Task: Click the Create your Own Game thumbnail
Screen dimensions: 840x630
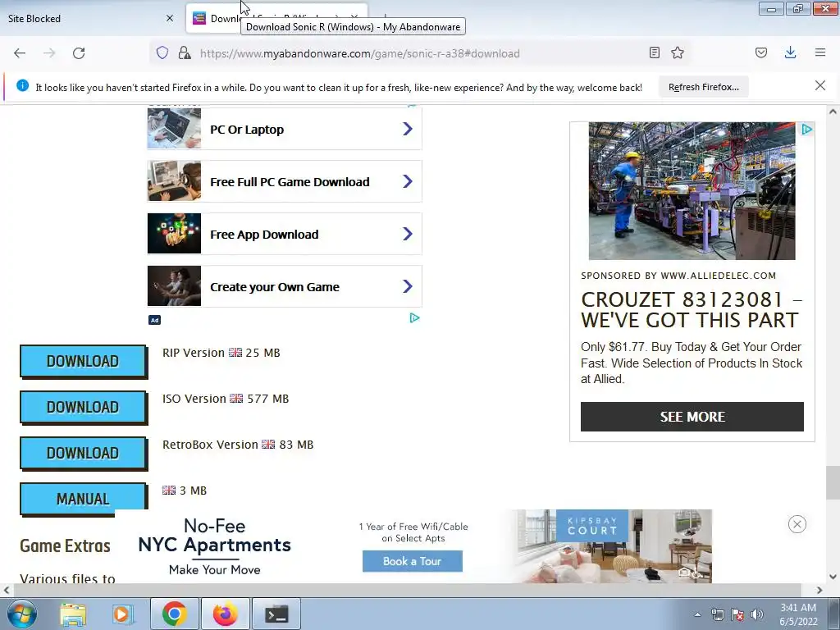Action: point(174,286)
